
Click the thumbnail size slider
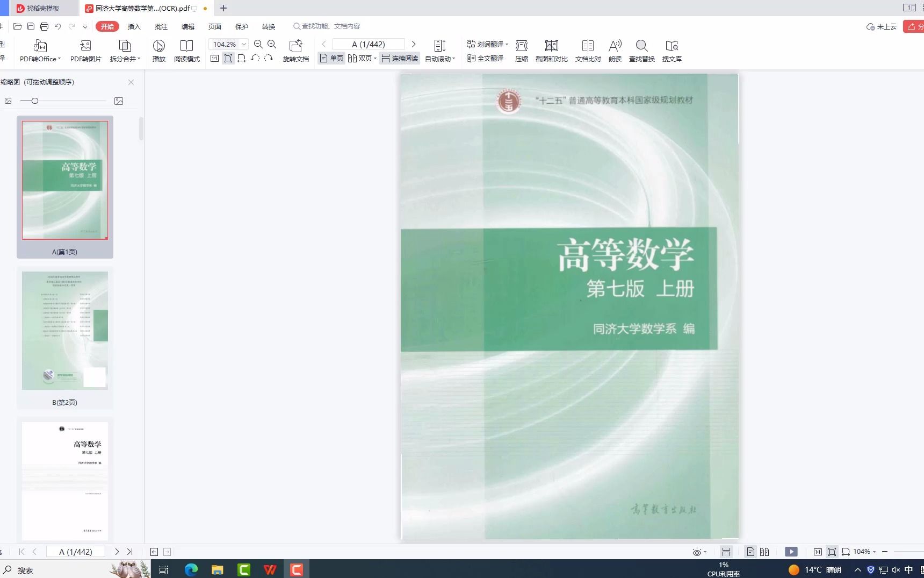click(63, 101)
